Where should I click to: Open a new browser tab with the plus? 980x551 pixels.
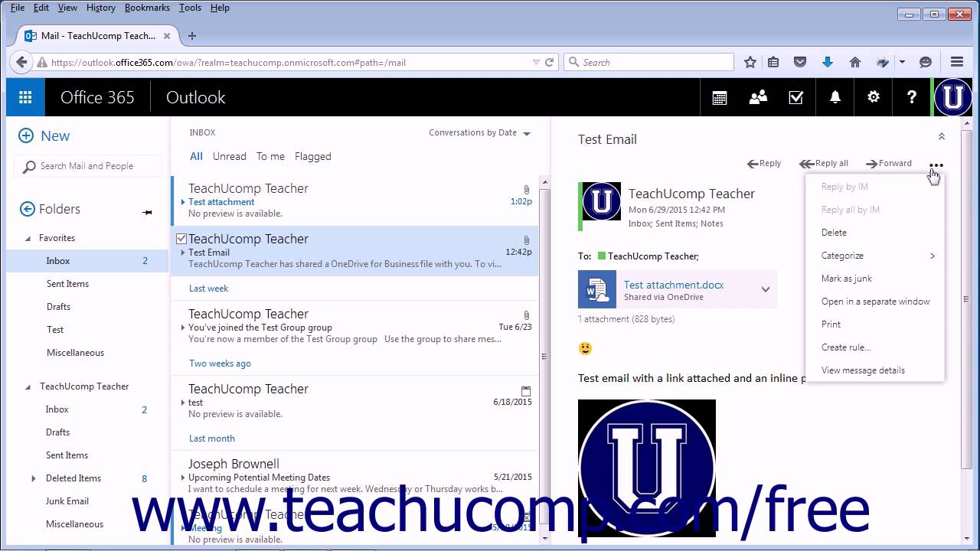click(x=192, y=36)
